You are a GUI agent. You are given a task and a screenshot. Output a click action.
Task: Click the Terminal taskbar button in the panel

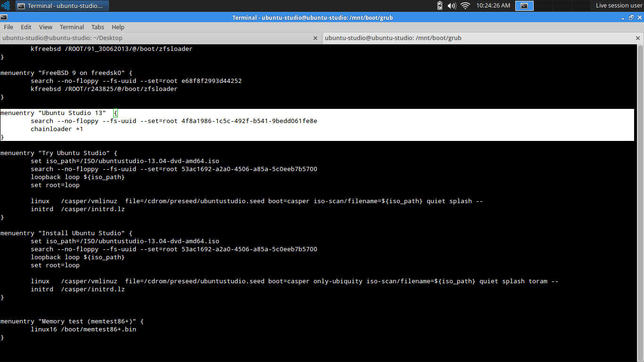point(62,6)
